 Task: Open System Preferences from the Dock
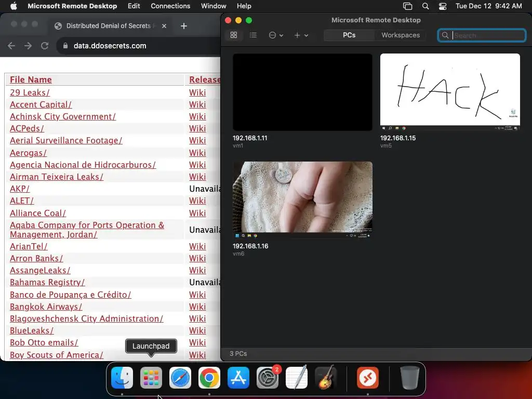coord(268,378)
